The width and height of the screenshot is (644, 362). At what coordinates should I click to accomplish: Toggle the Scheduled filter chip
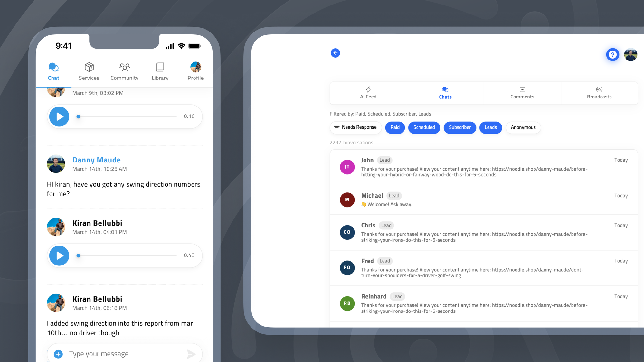[x=424, y=127]
